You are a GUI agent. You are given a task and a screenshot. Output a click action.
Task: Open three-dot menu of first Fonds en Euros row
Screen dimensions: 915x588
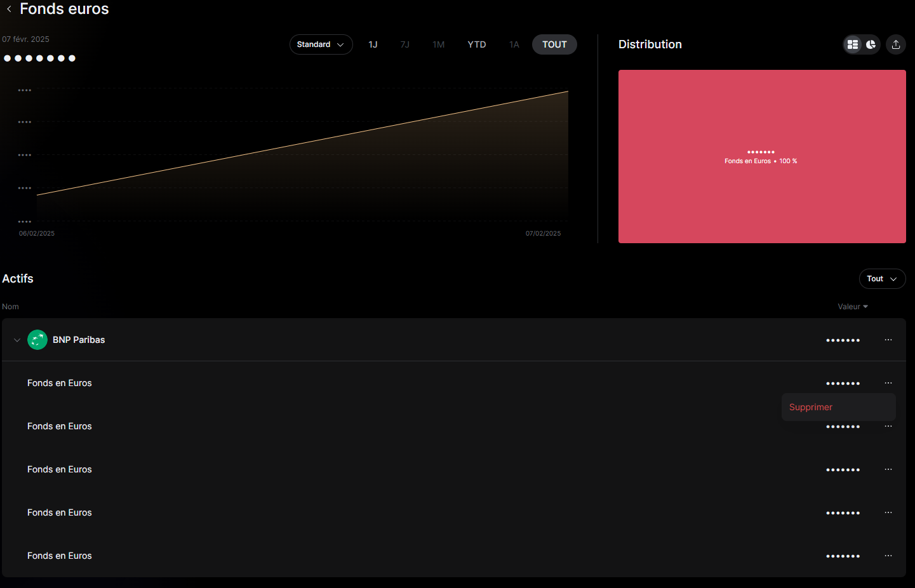(x=888, y=383)
